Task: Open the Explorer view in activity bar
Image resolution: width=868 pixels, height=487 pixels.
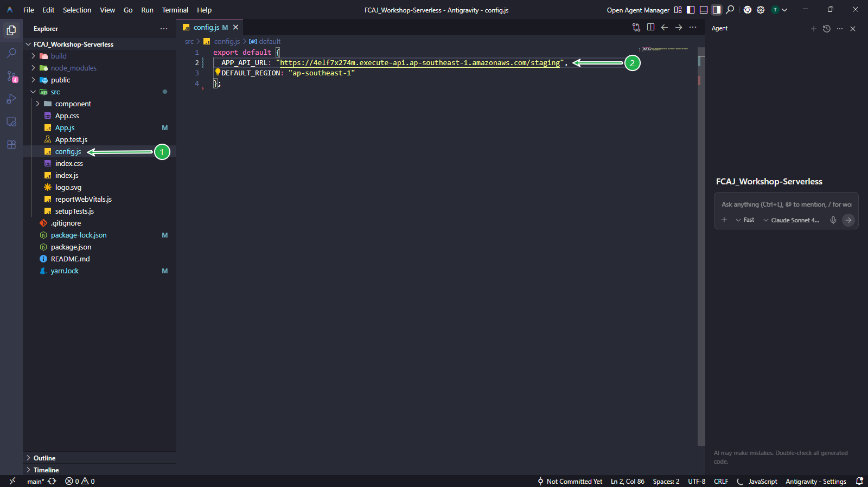Action: [11, 30]
